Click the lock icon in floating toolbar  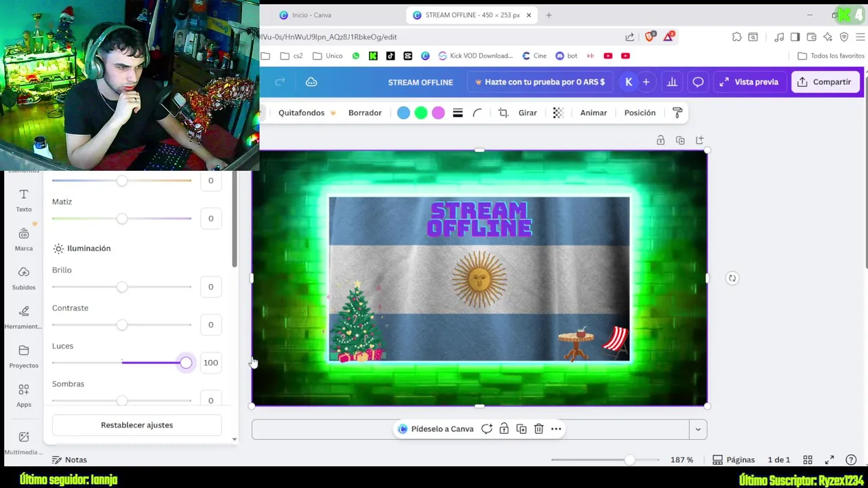click(504, 429)
